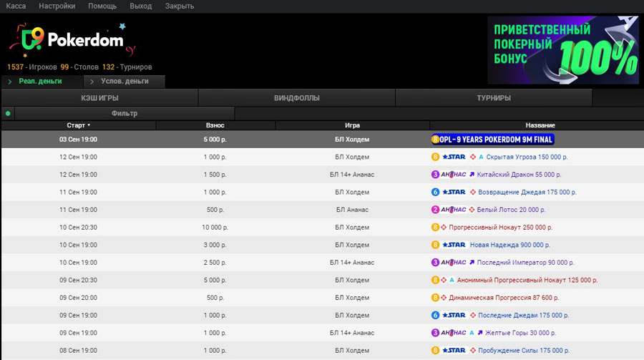Switch to Реал. деньги mode
This screenshot has width=644, height=360.
click(40, 82)
